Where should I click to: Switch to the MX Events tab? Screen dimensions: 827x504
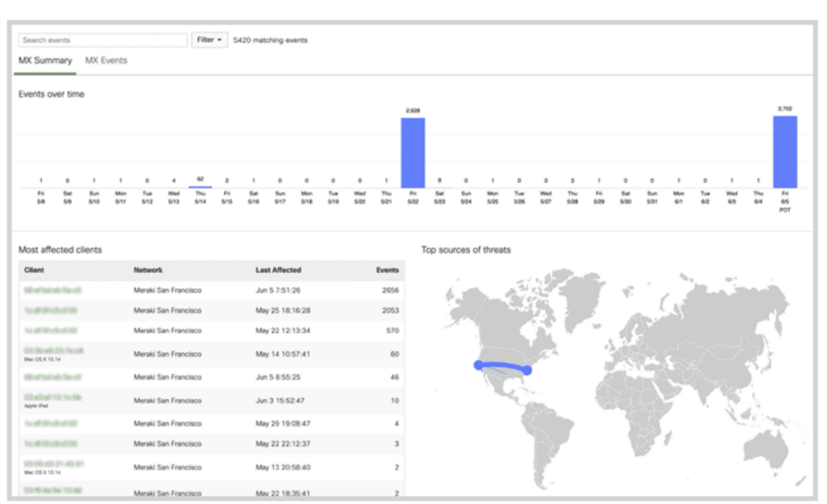pos(106,60)
